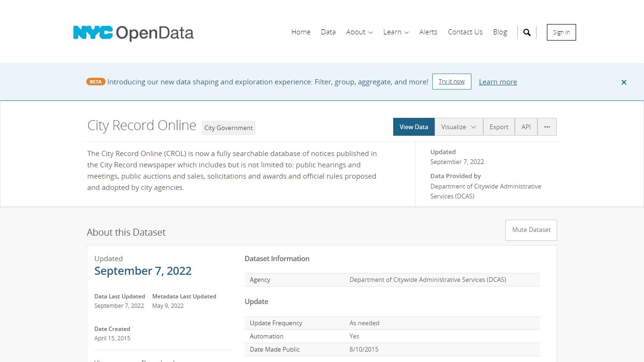Click the header September 7, 2022 updated date
The width and height of the screenshot is (644, 362).
point(457,162)
